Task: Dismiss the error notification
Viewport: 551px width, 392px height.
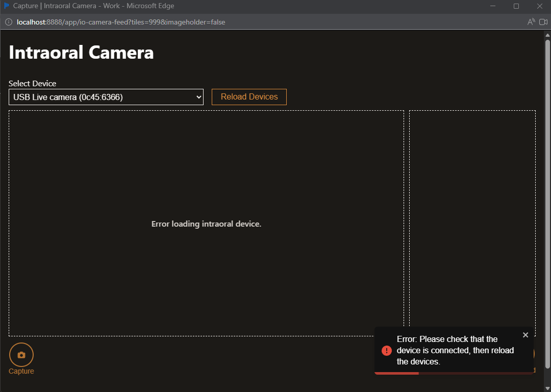Action: pyautogui.click(x=525, y=335)
